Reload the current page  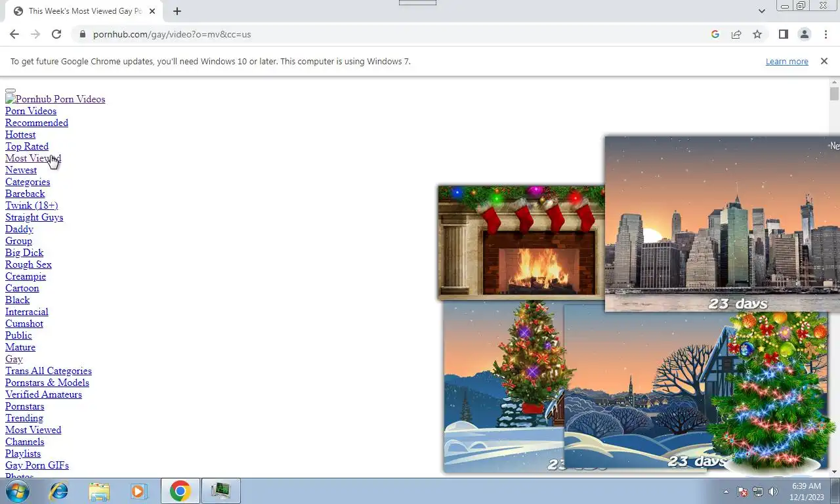56,34
